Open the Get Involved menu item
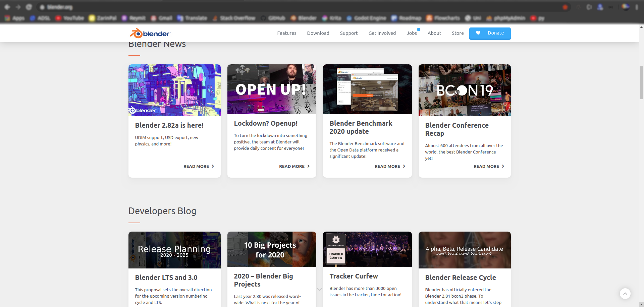644x307 pixels. click(x=382, y=33)
